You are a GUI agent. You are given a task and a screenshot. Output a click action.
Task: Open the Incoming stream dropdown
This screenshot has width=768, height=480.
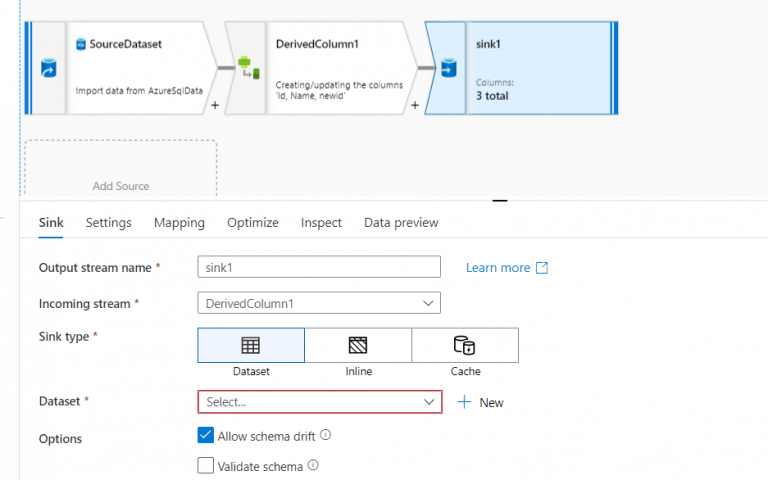tap(319, 303)
